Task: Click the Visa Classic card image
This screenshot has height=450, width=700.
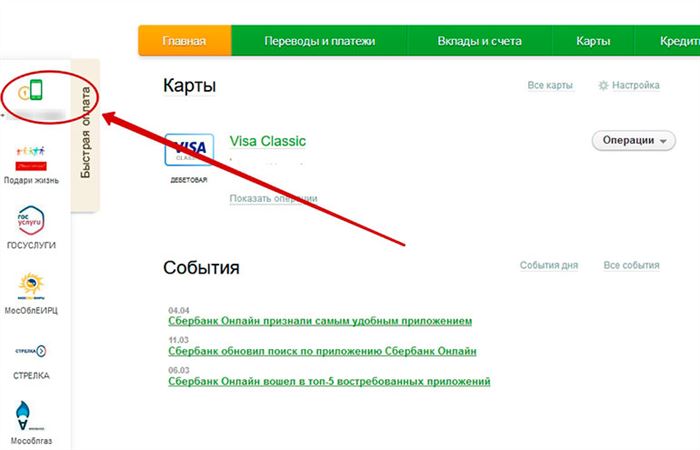Action: 189,150
